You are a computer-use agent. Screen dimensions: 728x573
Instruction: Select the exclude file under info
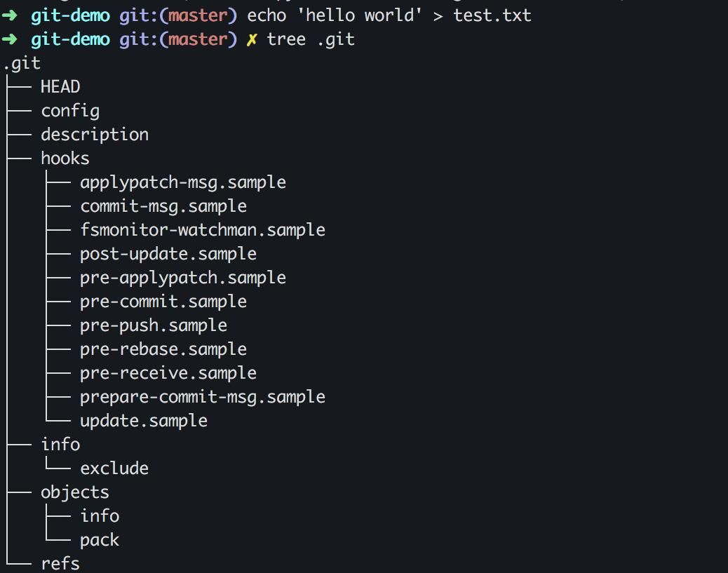pyautogui.click(x=114, y=468)
